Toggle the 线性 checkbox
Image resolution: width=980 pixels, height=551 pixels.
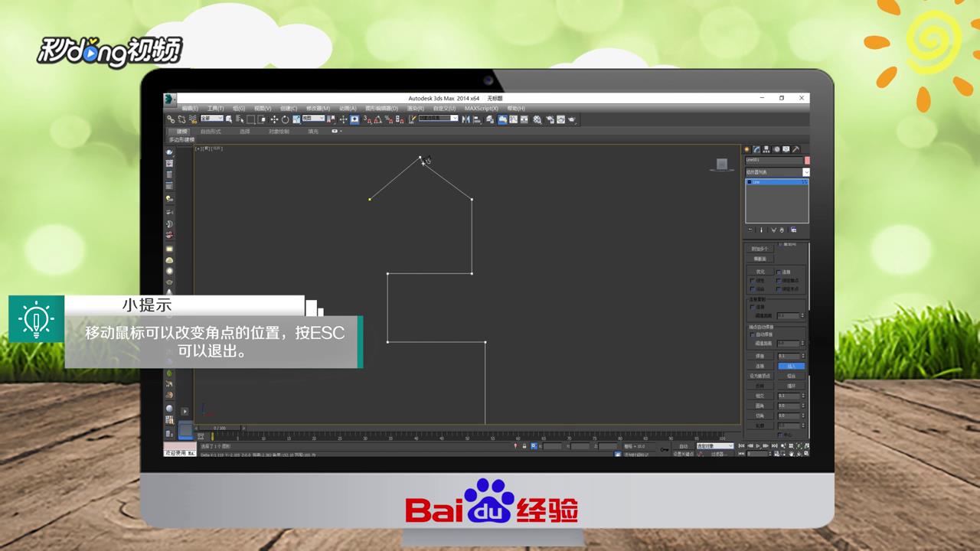[x=752, y=280]
